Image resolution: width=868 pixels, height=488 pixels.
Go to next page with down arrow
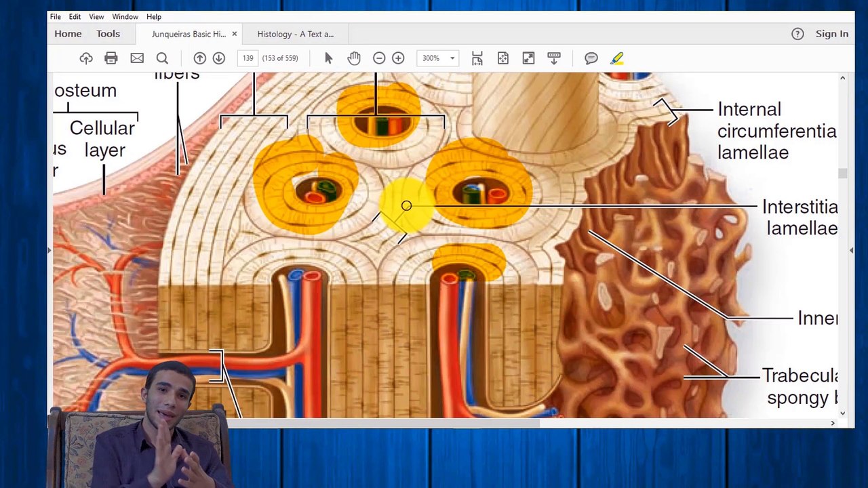218,58
